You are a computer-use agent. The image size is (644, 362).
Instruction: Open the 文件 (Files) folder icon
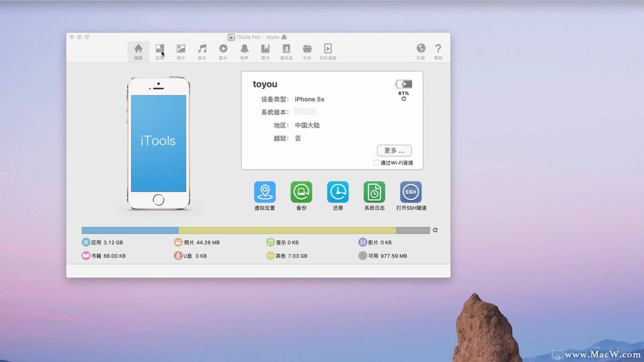307,49
